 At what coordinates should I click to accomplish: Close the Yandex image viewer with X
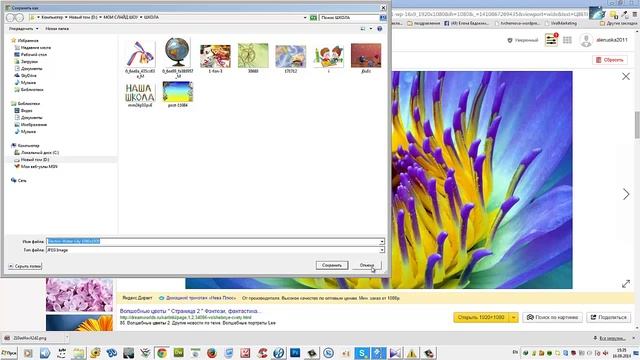pyautogui.click(x=626, y=76)
